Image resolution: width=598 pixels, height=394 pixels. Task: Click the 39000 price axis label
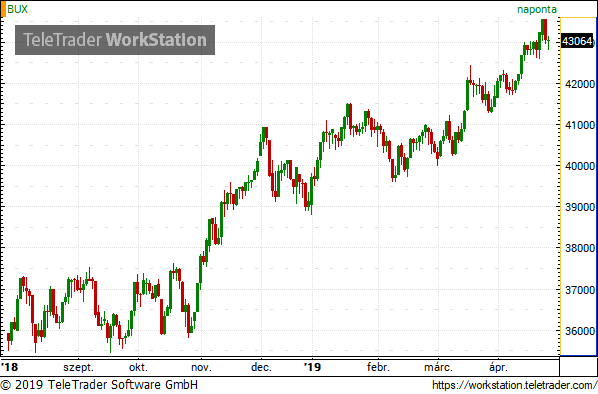click(x=579, y=207)
